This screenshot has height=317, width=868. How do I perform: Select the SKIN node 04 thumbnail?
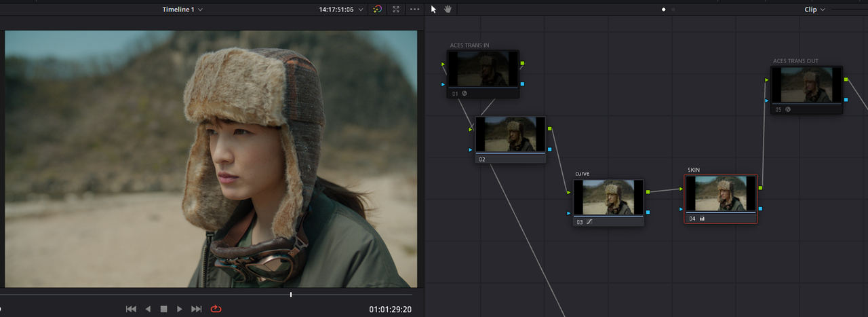pos(721,193)
